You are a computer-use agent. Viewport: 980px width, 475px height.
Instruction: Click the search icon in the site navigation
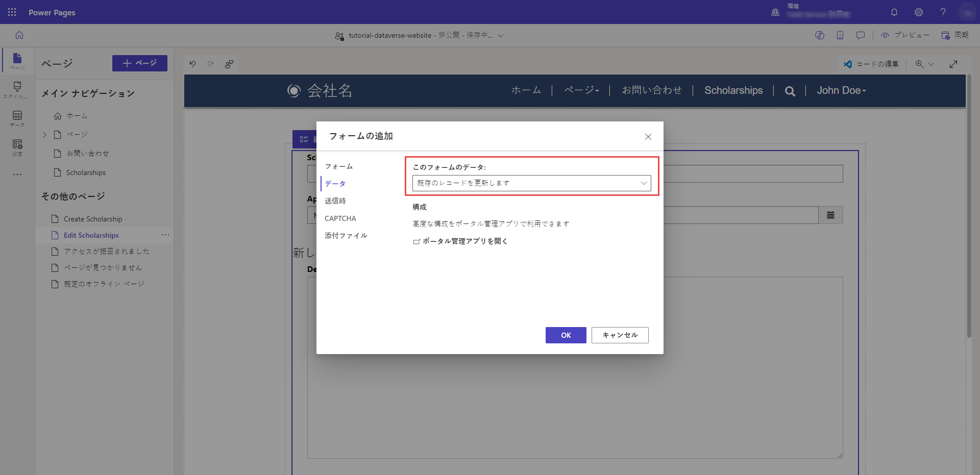[790, 90]
